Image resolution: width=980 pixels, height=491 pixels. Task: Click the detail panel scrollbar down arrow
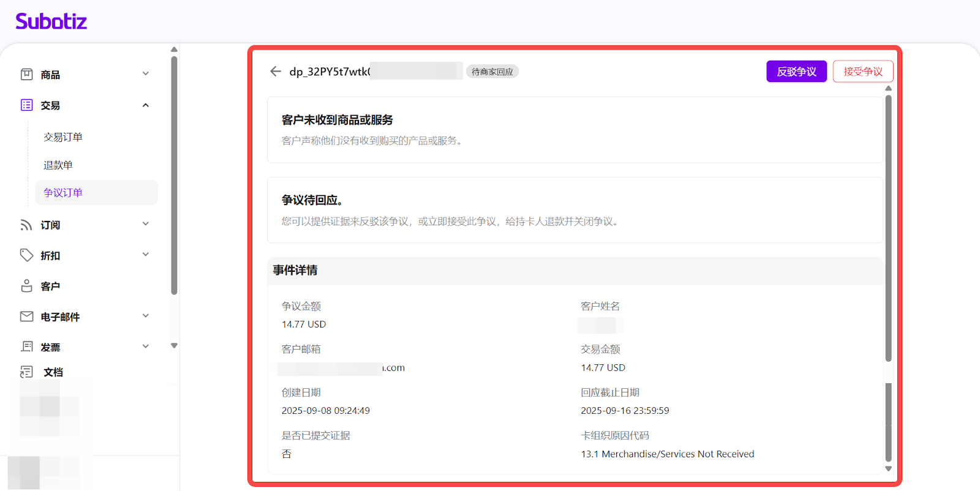coord(888,469)
